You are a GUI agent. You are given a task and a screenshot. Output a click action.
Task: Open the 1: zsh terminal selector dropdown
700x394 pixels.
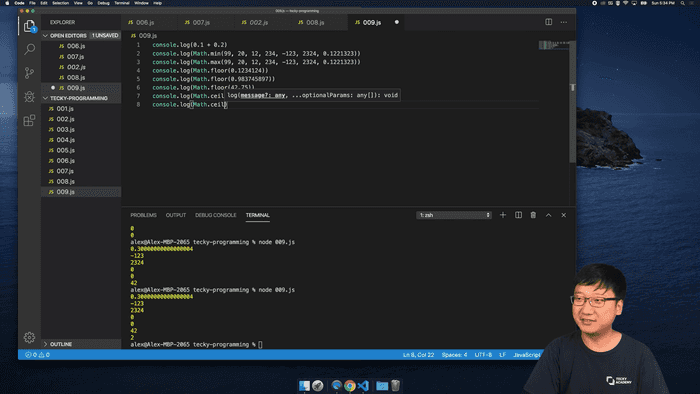tap(454, 215)
